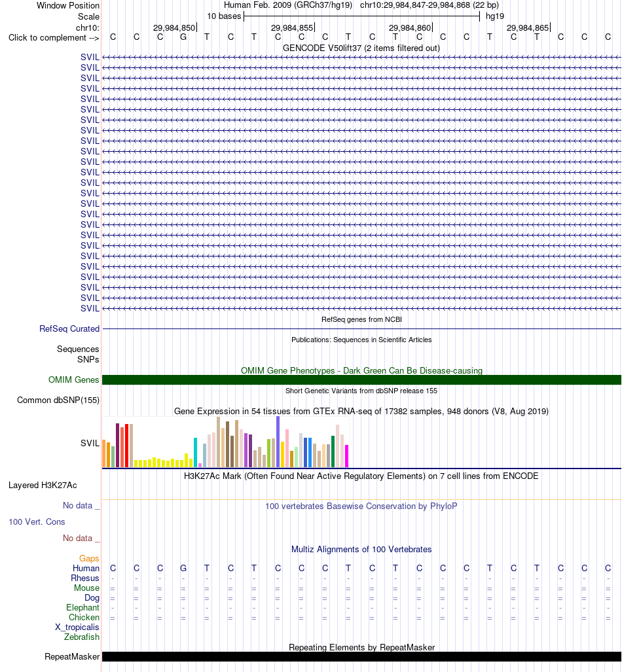Open the 'RefSeq genes from NCBI' track title
This screenshot has width=622, height=672.
[x=361, y=319]
